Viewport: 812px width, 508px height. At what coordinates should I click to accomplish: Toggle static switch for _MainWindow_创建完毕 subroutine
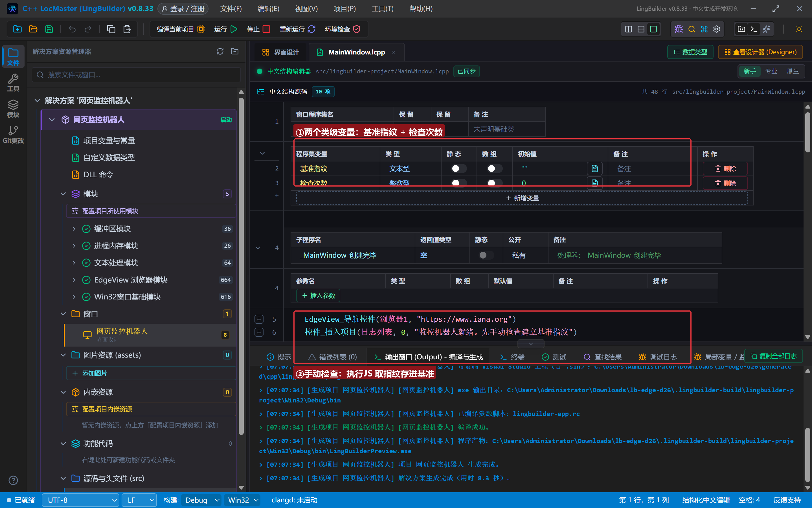486,255
